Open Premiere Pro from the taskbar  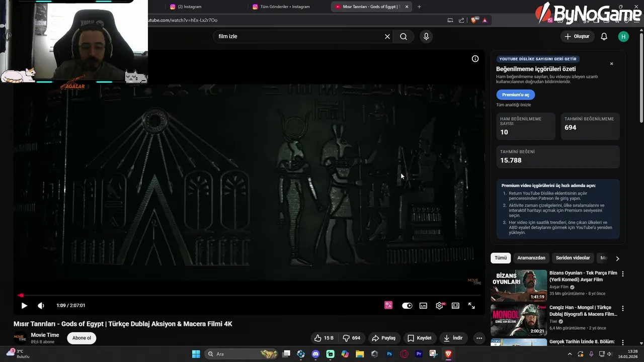[419, 354]
